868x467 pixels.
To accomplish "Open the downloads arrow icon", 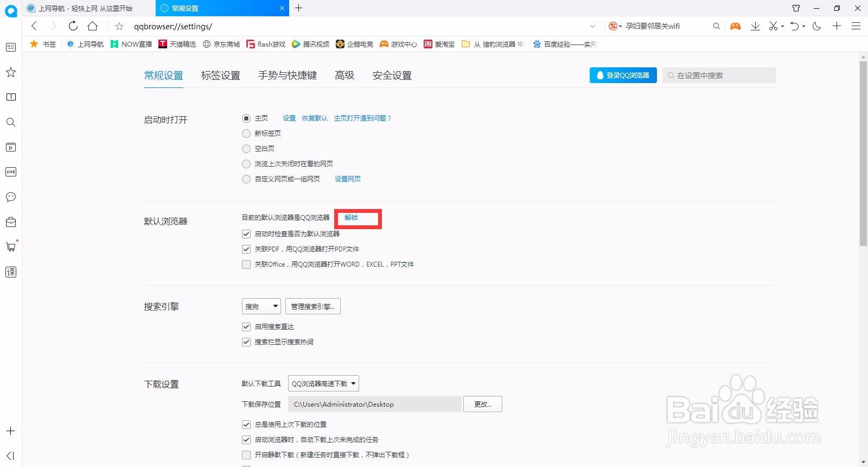I will point(755,26).
